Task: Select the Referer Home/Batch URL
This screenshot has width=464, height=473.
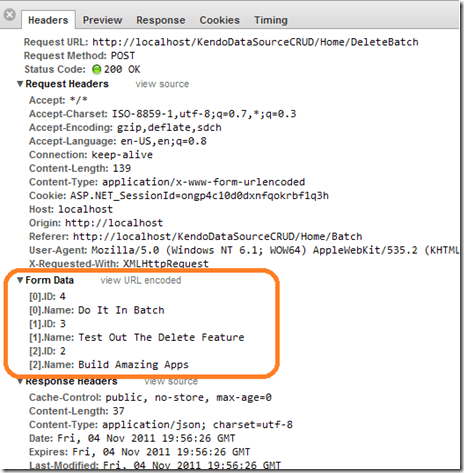Action: [x=218, y=237]
